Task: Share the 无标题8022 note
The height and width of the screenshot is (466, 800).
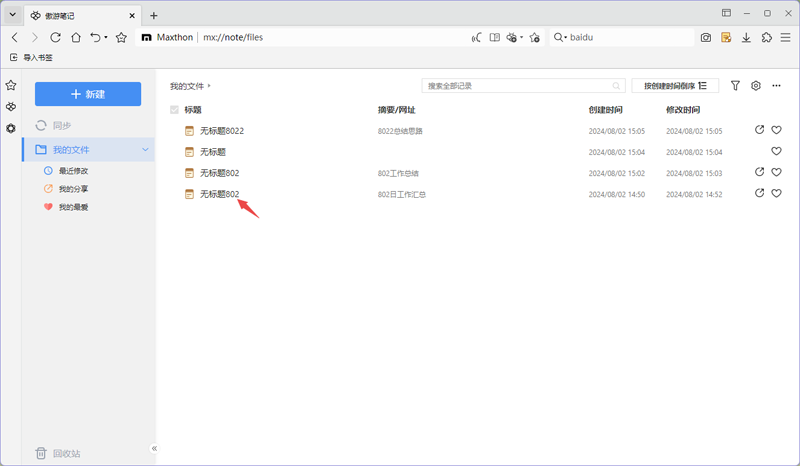Action: 759,130
